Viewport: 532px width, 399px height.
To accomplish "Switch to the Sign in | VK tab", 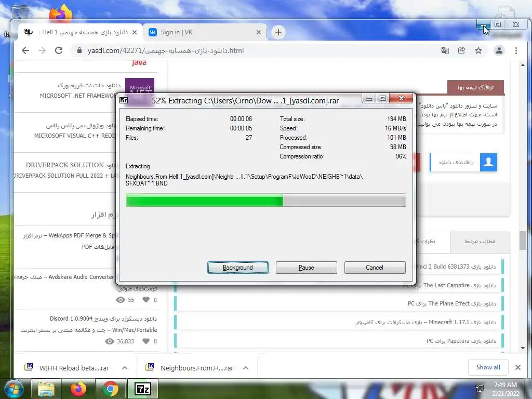I will coord(205,32).
